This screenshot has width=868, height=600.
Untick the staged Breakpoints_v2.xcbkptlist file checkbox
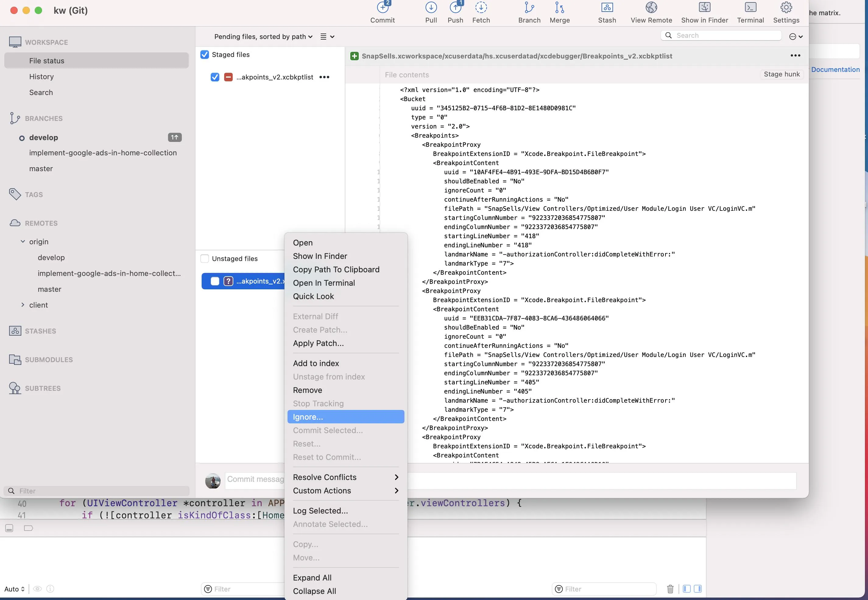click(215, 77)
